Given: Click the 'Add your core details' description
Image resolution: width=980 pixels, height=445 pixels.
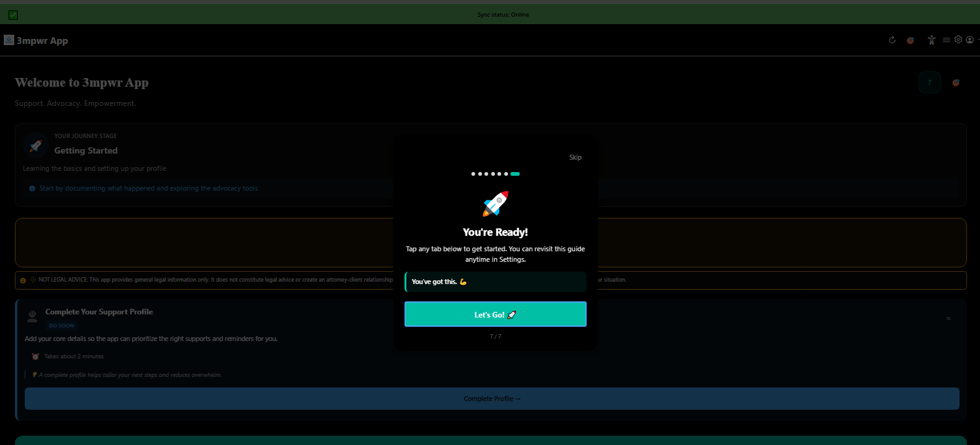Looking at the screenshot, I should 151,339.
